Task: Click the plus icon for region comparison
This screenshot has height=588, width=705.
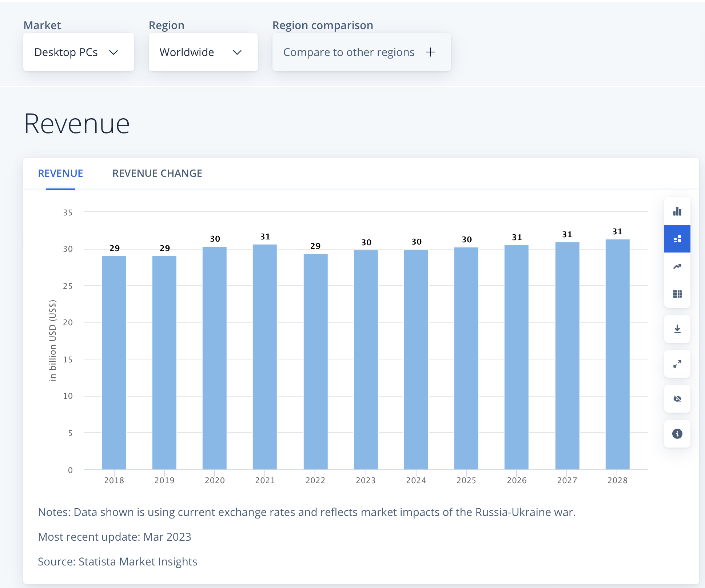Action: (430, 52)
